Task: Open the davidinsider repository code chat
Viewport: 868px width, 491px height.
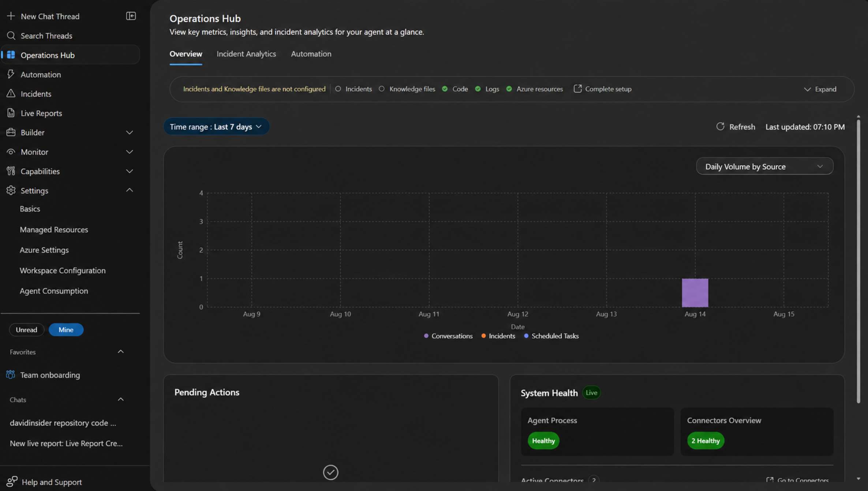Action: coord(63,423)
